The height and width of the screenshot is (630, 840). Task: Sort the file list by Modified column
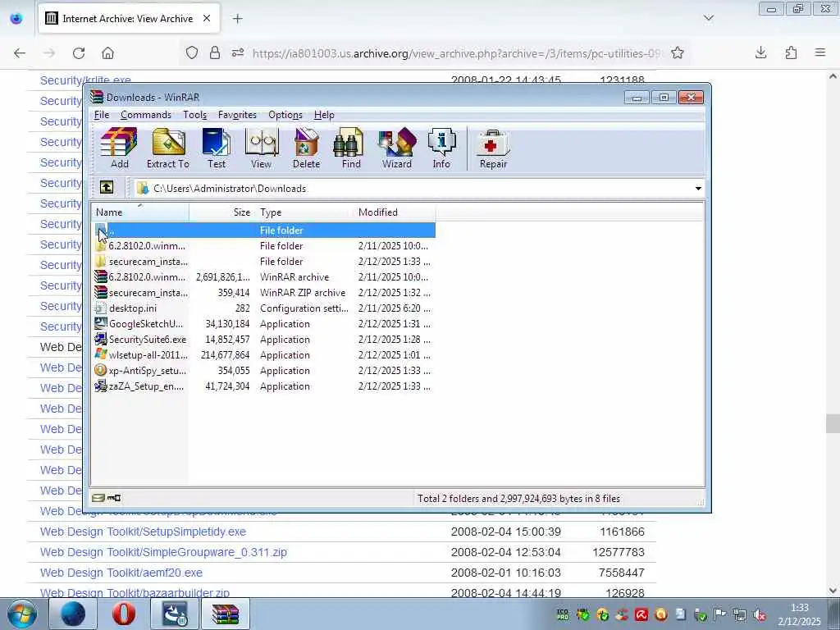395,212
